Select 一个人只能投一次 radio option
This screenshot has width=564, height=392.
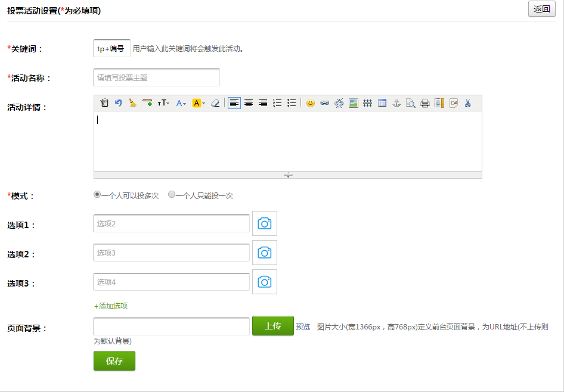172,195
